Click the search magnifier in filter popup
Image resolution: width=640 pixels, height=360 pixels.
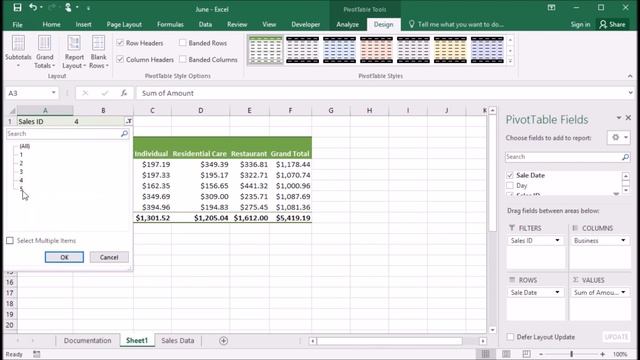click(x=124, y=134)
